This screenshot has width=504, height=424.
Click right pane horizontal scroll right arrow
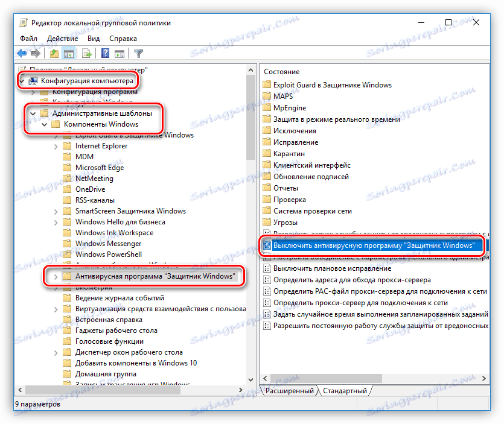click(x=483, y=379)
